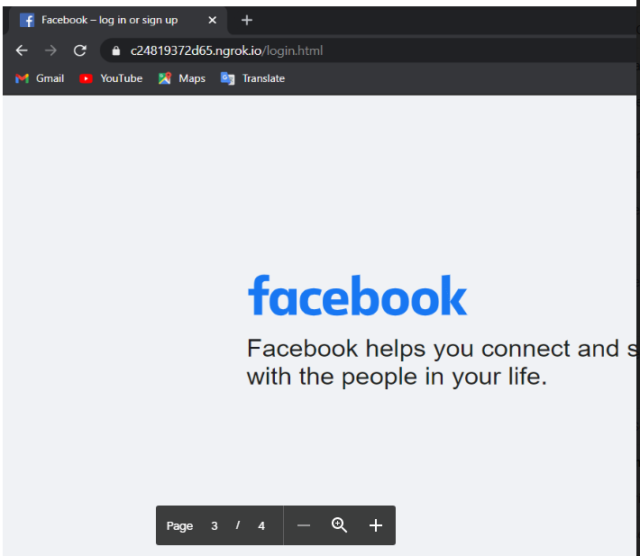Select the Facebook – log in or sign up tab

118,20
